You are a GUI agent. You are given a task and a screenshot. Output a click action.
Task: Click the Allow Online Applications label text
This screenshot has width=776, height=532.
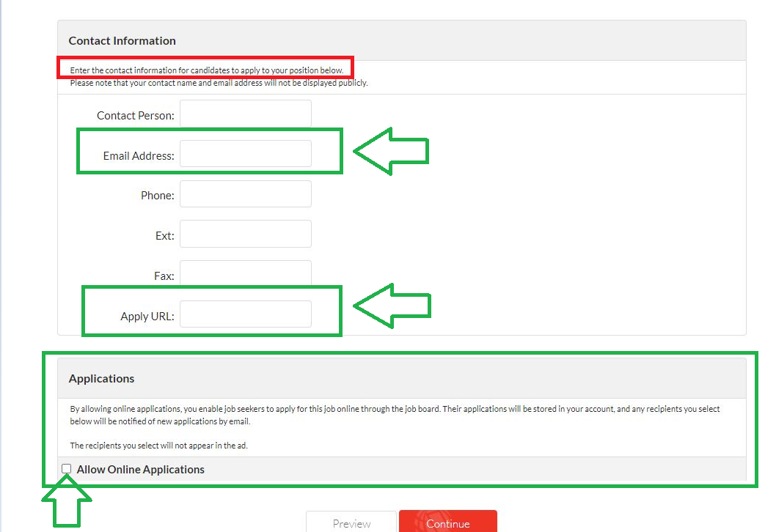click(140, 470)
